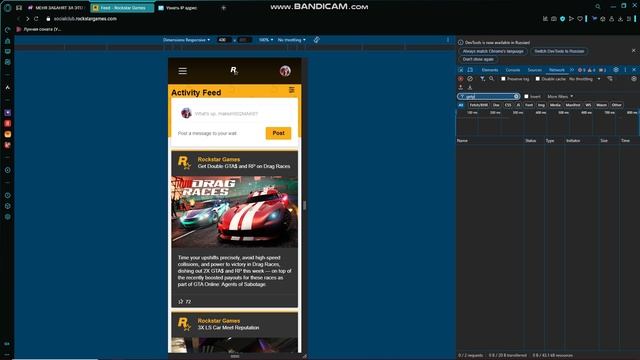Open the Drag Races promo image
Image resolution: width=640 pixels, height=360 pixels.
(x=235, y=211)
